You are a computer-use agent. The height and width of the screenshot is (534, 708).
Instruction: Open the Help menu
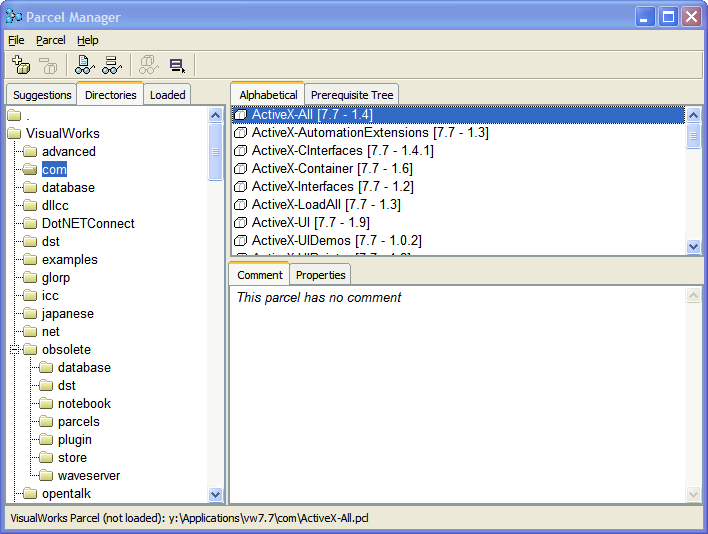pos(88,40)
